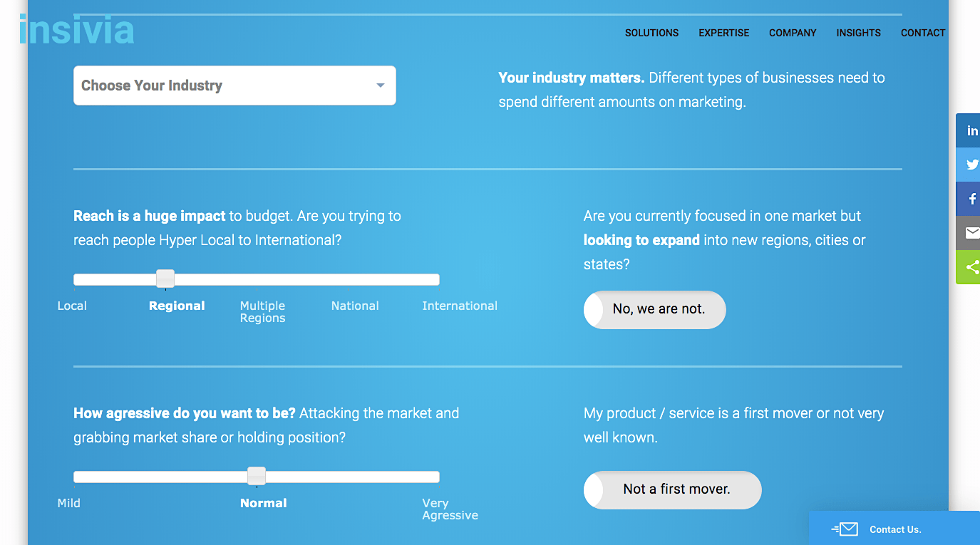Go to the Company menu
The height and width of the screenshot is (545, 980).
(793, 33)
